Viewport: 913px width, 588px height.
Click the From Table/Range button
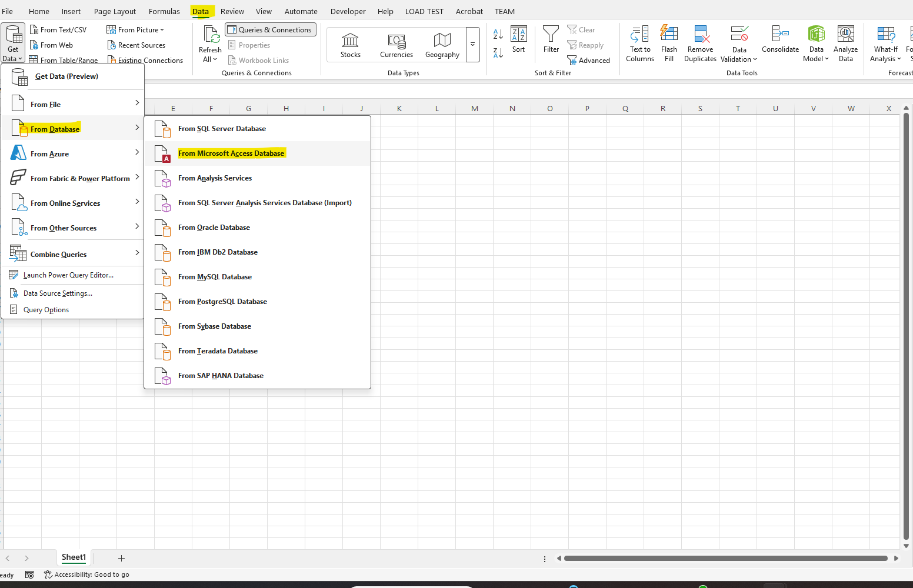click(64, 60)
